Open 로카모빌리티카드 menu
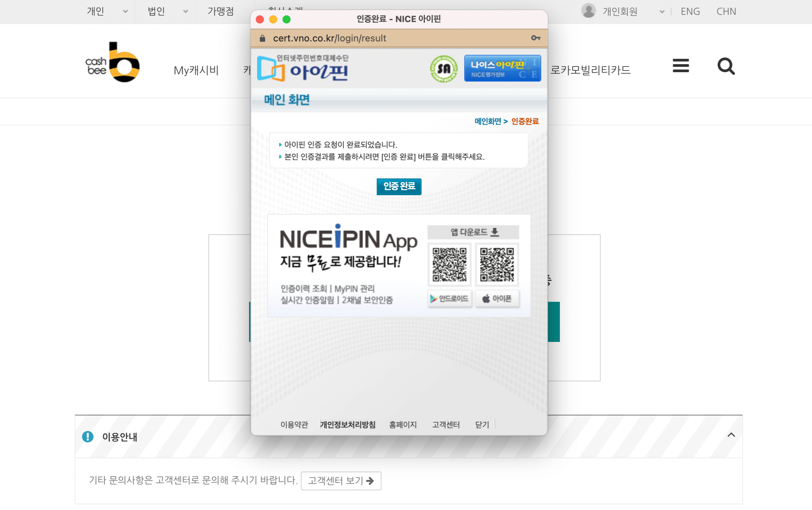812x510 pixels. (x=590, y=70)
